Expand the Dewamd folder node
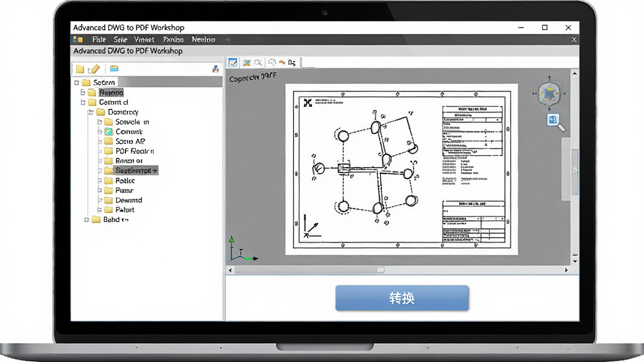Viewport: 644px width, 362px height. 99,200
